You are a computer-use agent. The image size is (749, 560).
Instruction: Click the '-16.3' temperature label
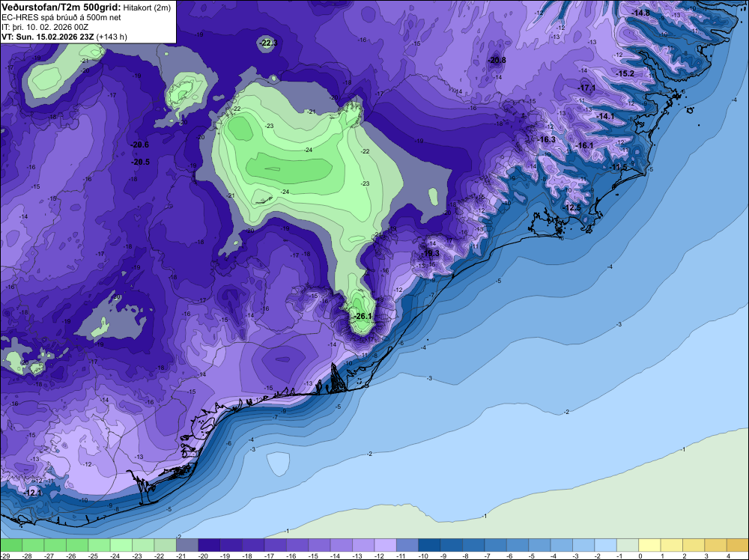546,139
